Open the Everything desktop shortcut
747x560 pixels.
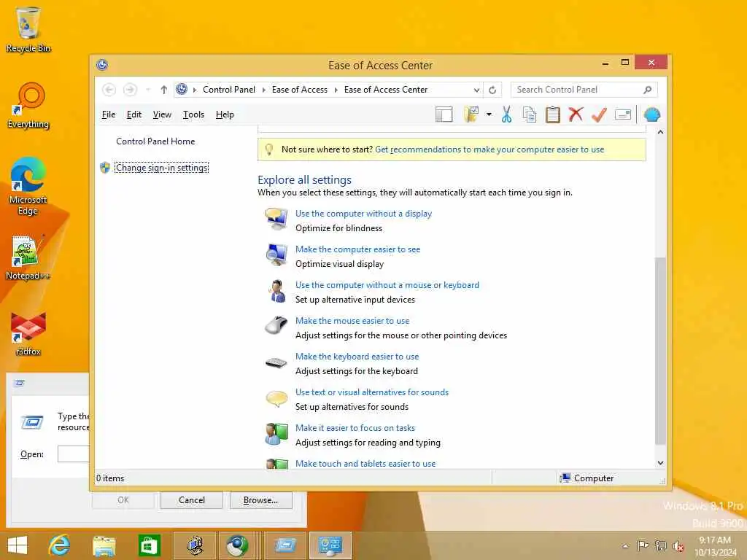click(28, 106)
